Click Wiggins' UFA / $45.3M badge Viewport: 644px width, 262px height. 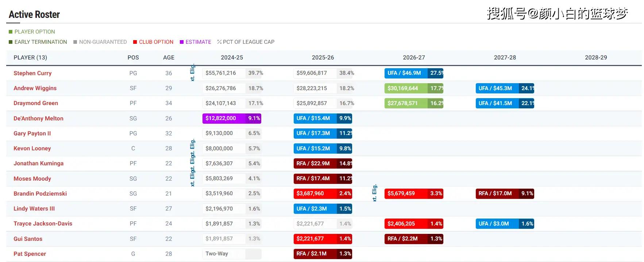click(x=505, y=88)
